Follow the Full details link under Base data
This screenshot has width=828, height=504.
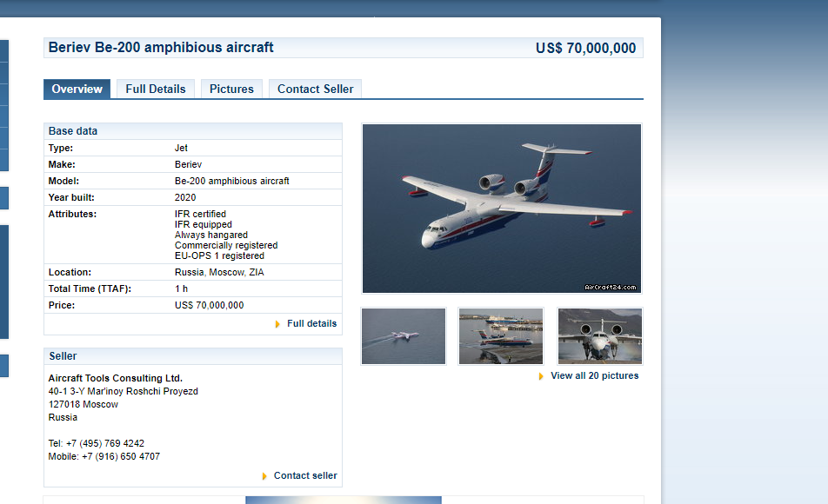click(311, 323)
